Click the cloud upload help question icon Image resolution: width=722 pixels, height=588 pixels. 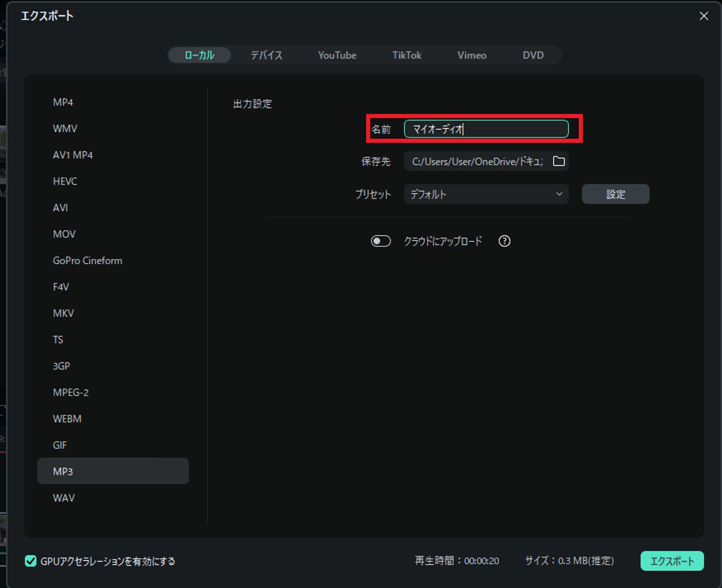[504, 241]
